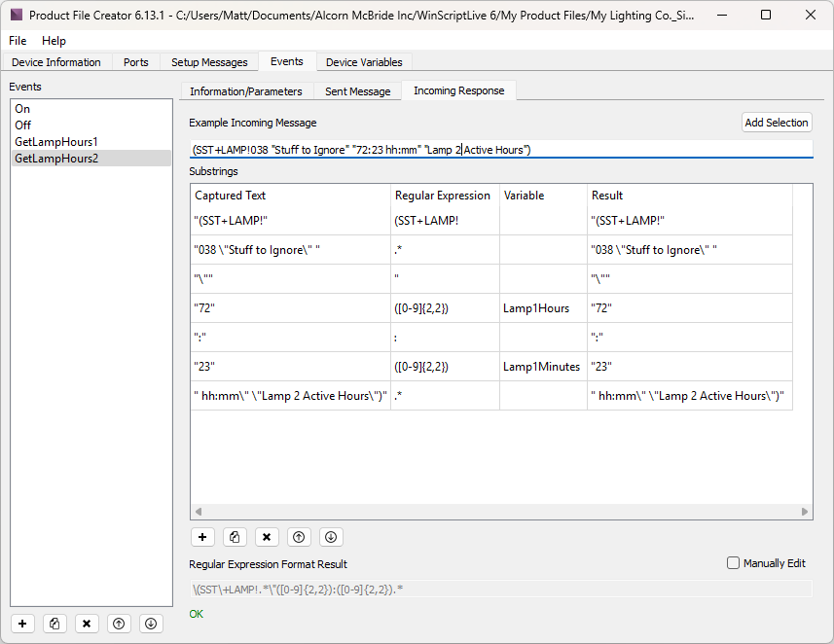The width and height of the screenshot is (834, 644).
Task: Click the Add Selection button
Action: point(776,123)
